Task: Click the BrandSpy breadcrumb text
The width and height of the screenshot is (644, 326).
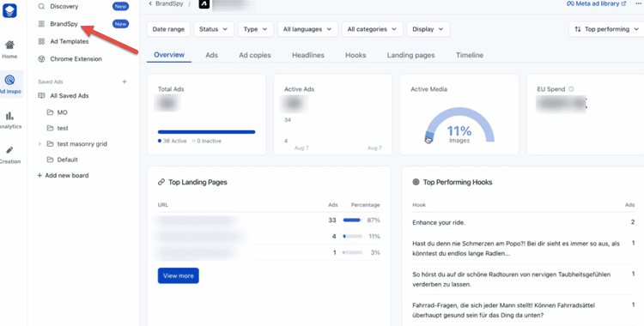Action: 169,3
